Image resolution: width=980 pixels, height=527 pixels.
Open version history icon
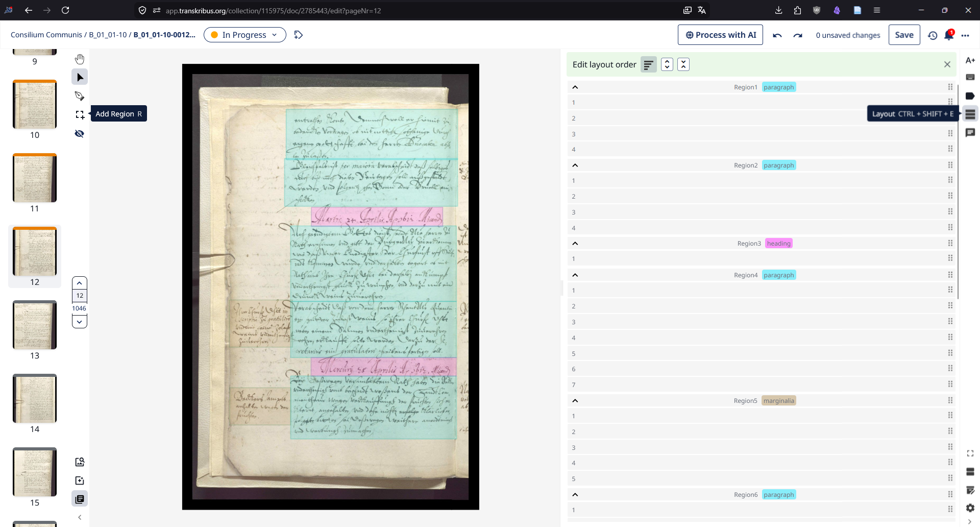[933, 35]
